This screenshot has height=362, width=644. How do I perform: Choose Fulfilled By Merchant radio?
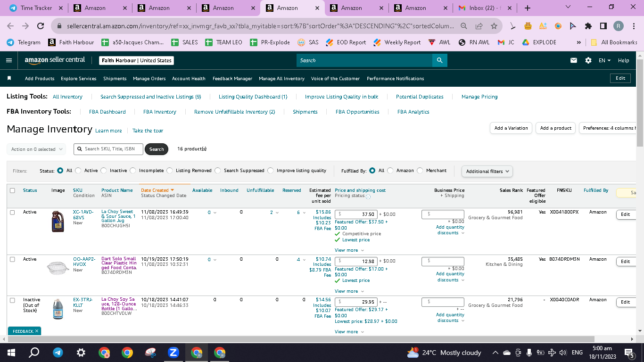coord(420,171)
